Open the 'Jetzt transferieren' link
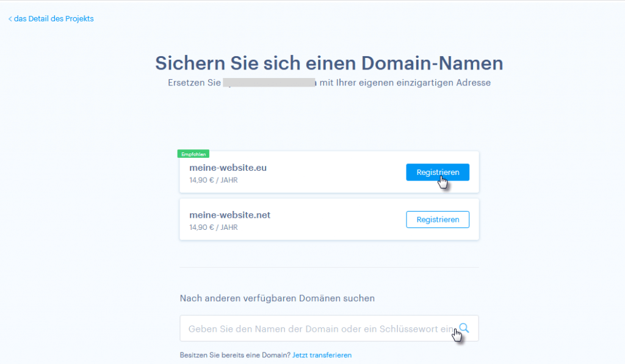This screenshot has width=625, height=364. point(322,355)
